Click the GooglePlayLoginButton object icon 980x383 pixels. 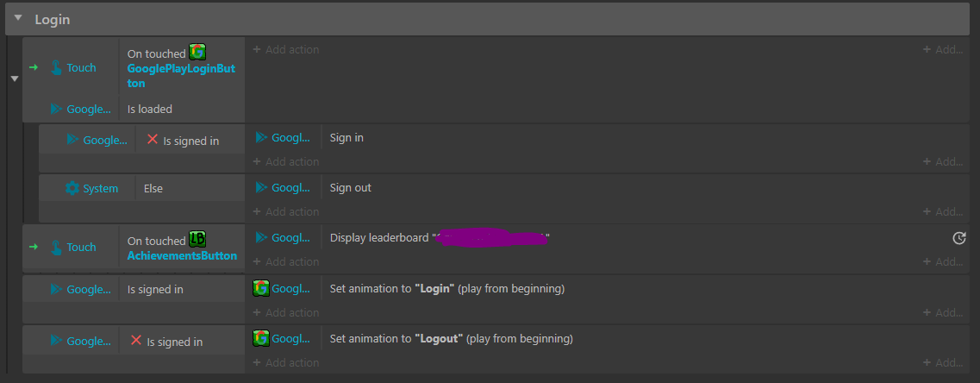point(197,52)
